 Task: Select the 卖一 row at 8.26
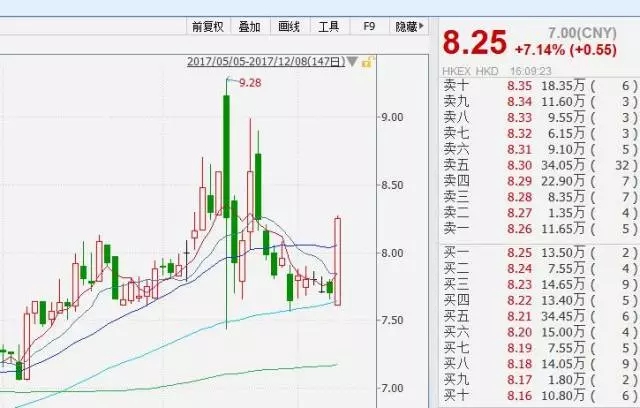[540, 229]
